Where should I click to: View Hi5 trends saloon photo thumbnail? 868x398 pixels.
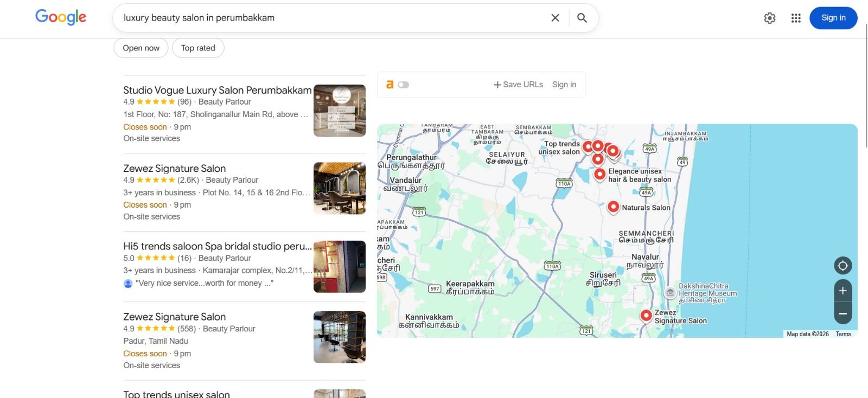(x=340, y=267)
